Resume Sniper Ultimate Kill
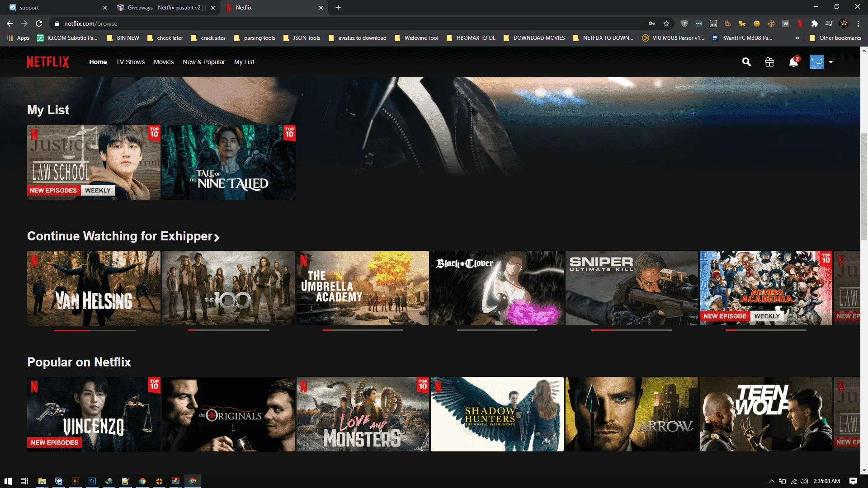The width and height of the screenshot is (868, 488). tap(632, 288)
